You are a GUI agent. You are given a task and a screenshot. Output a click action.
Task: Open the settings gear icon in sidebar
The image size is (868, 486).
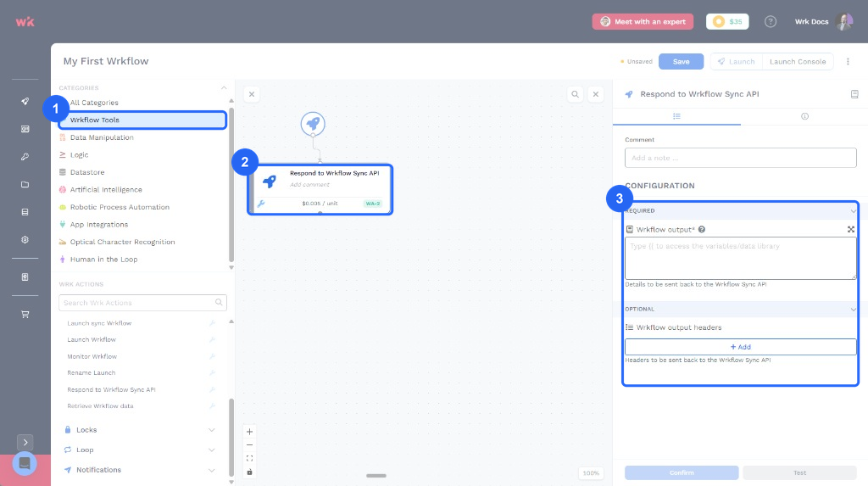[25, 240]
